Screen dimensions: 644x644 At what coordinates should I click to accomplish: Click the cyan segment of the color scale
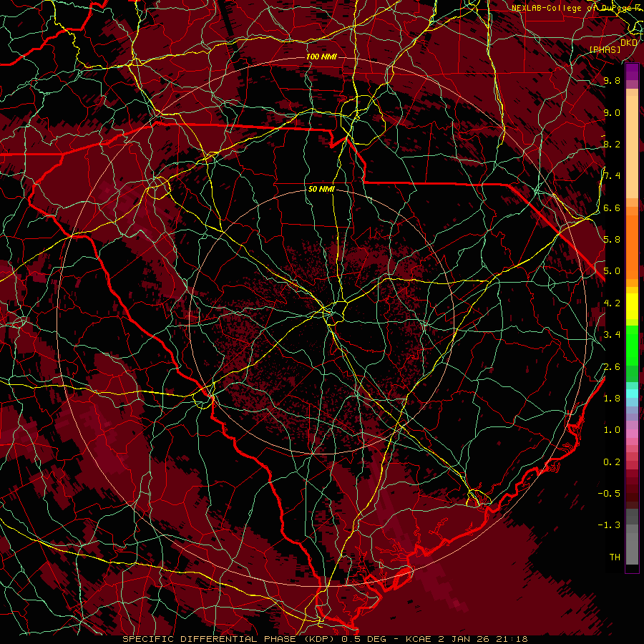pyautogui.click(x=632, y=393)
